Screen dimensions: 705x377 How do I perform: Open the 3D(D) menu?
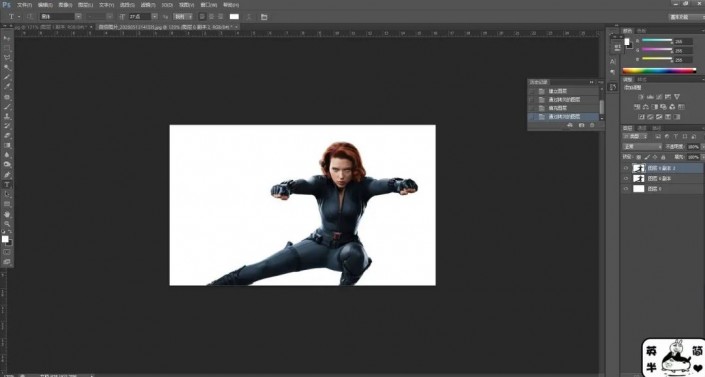point(167,5)
